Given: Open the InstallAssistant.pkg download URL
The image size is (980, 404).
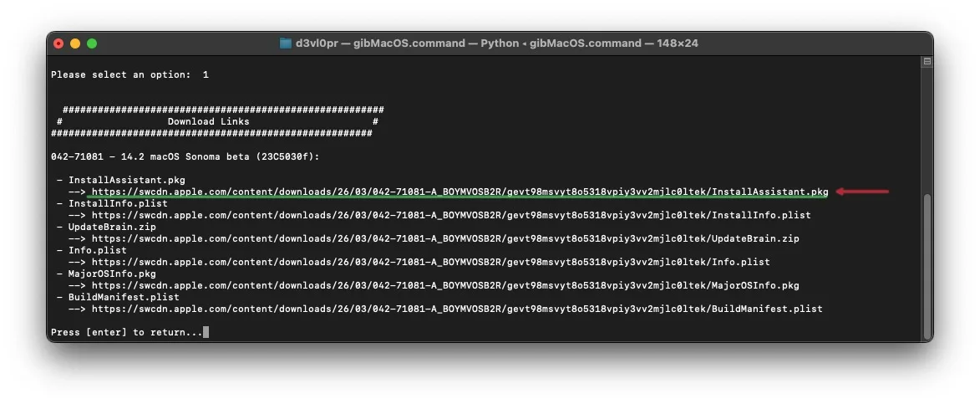Looking at the screenshot, I should coord(460,192).
